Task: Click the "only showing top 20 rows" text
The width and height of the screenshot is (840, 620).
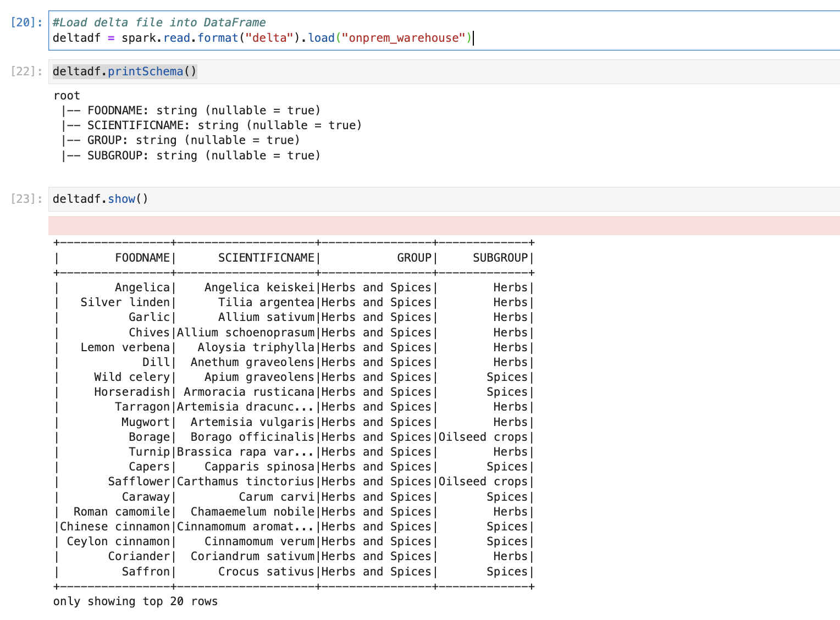Action: tap(135, 601)
